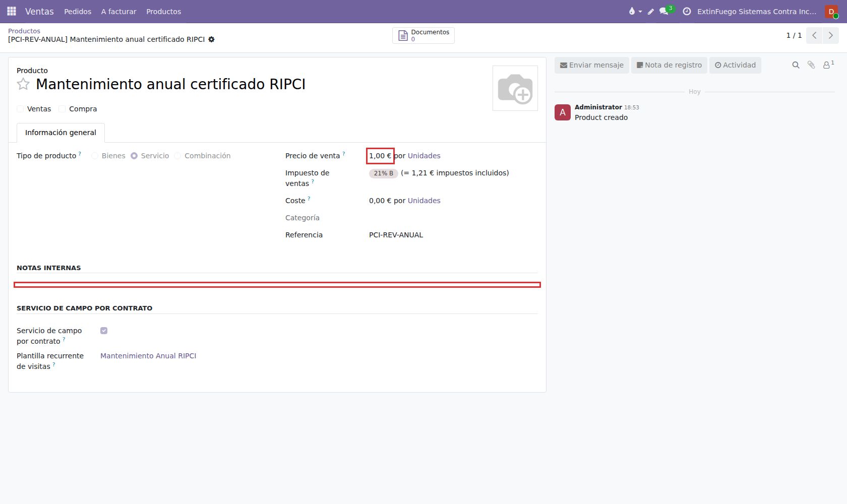Select Bienes product type
This screenshot has height=504, width=847.
point(95,156)
